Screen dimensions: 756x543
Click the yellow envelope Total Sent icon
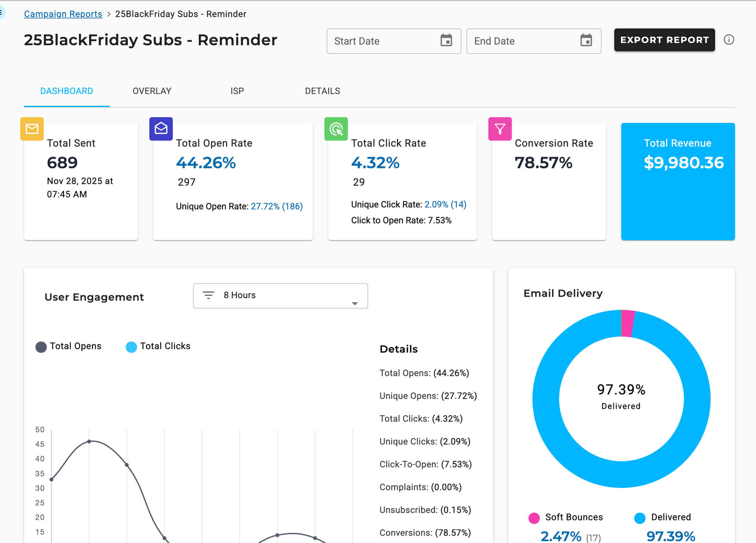pyautogui.click(x=32, y=129)
